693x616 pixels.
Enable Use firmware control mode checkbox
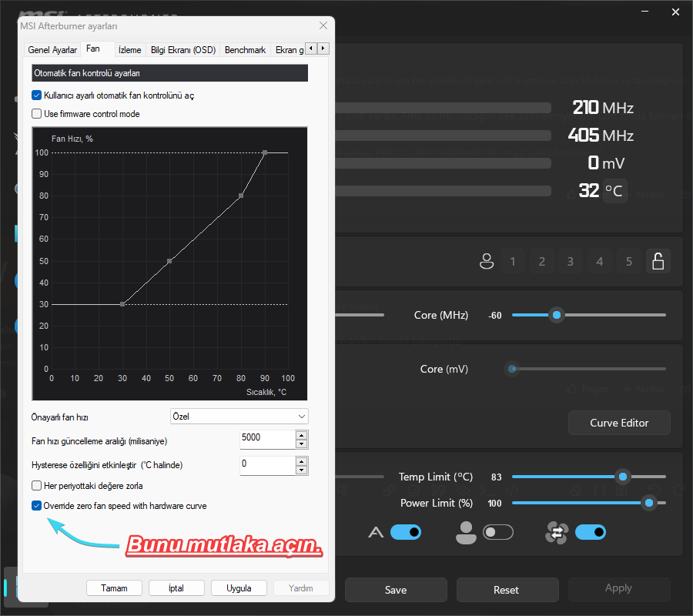pyautogui.click(x=37, y=114)
